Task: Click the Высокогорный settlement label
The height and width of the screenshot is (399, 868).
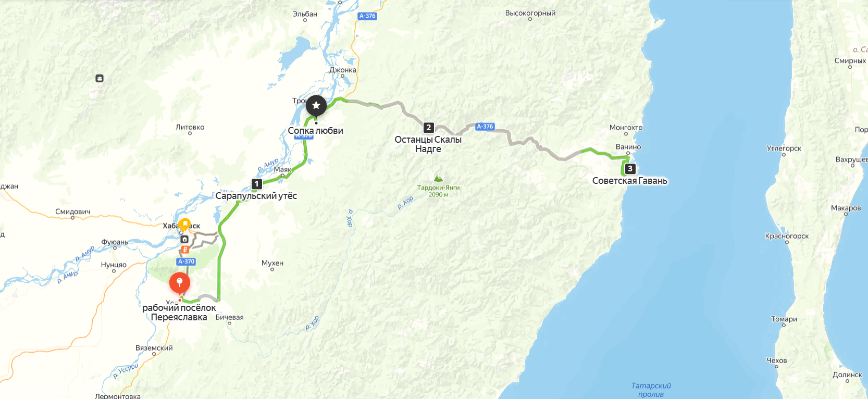Action: pyautogui.click(x=530, y=13)
